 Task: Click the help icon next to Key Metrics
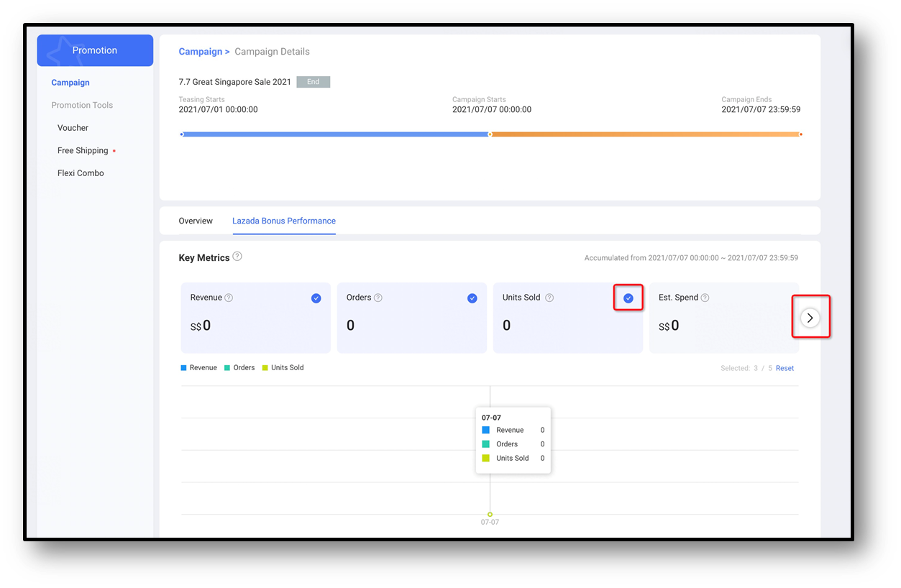point(237,257)
